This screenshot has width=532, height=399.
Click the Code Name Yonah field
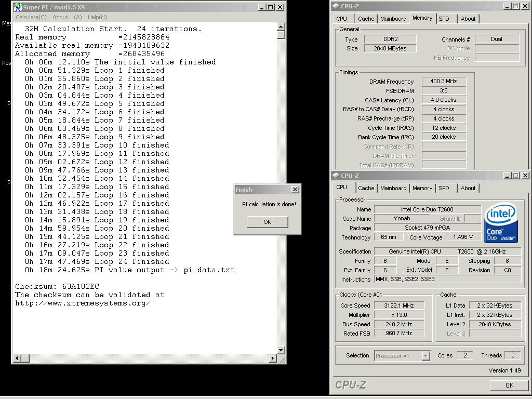[x=402, y=219]
